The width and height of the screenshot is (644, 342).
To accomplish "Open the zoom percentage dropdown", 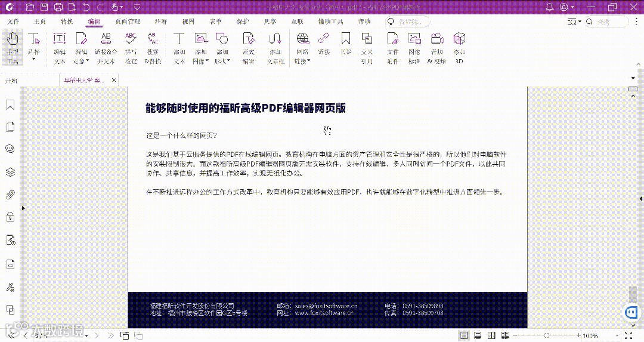I will 617,336.
